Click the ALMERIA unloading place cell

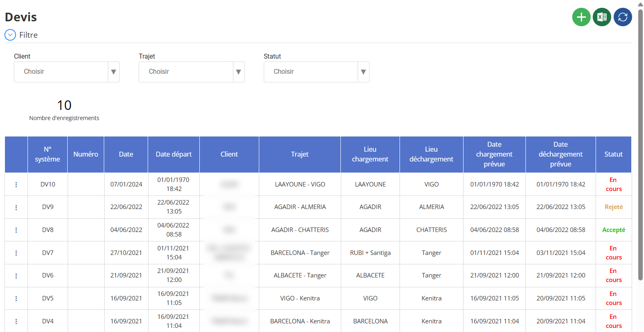pyautogui.click(x=432, y=207)
